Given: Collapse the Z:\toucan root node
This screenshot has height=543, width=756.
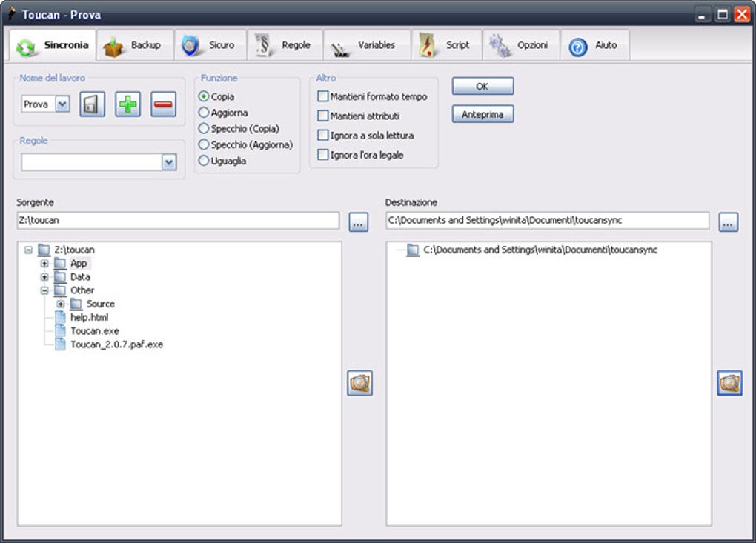Looking at the screenshot, I should coord(28,250).
